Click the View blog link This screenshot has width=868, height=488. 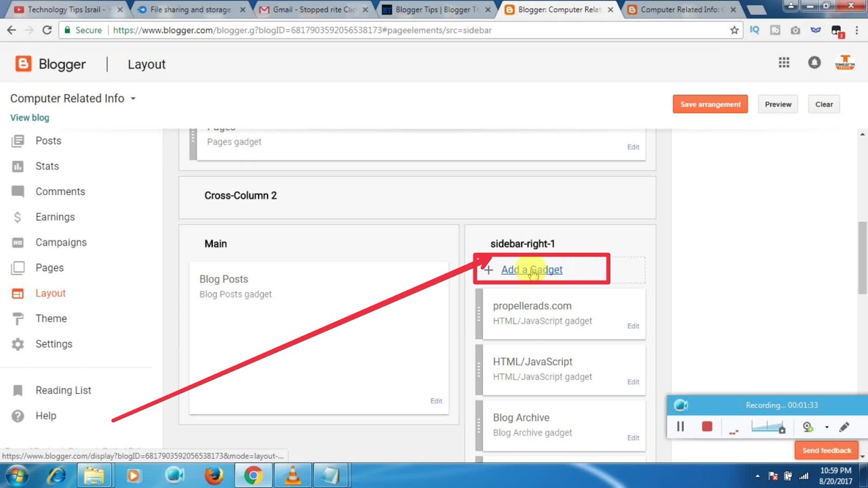[30, 118]
